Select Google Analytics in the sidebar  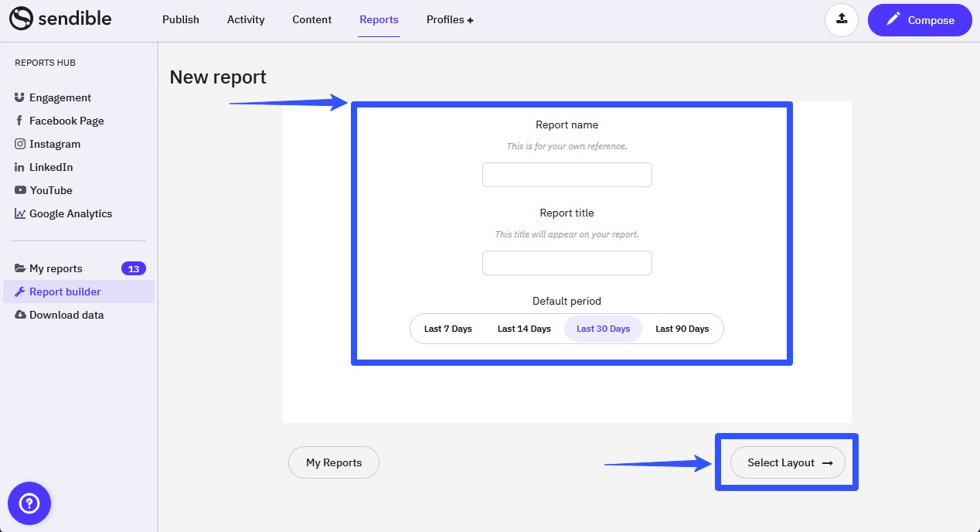[70, 213]
